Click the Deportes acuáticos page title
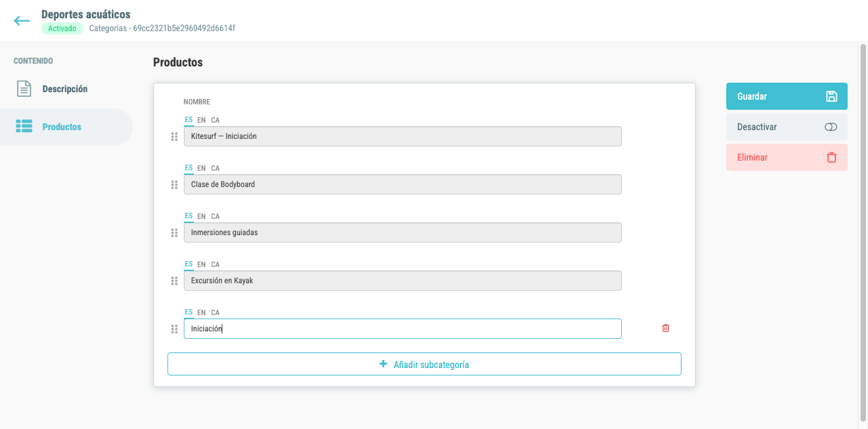868x429 pixels. (x=86, y=14)
